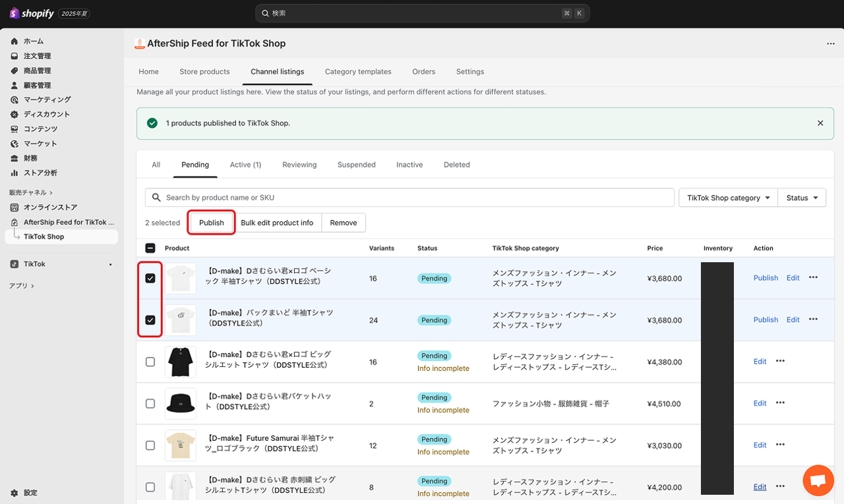Open the orange chat support bubble
The width and height of the screenshot is (844, 504).
pos(818,480)
